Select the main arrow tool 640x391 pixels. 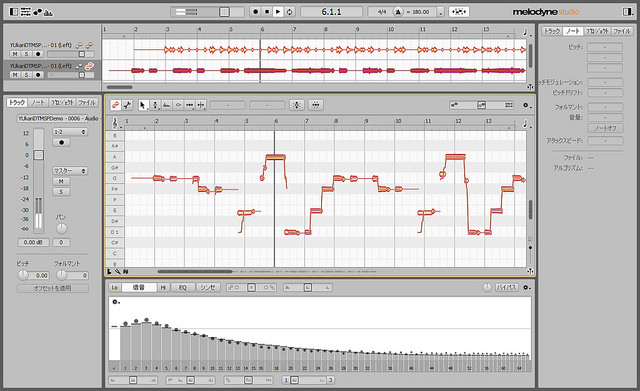(x=142, y=105)
